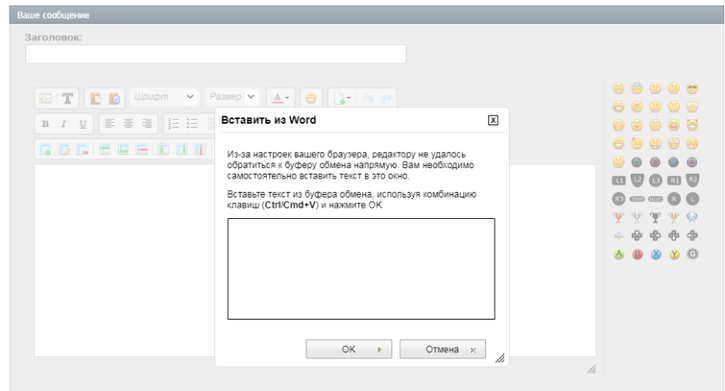The height and width of the screenshot is (391, 725).
Task: Insert the red B button emoticon
Action: tap(637, 254)
